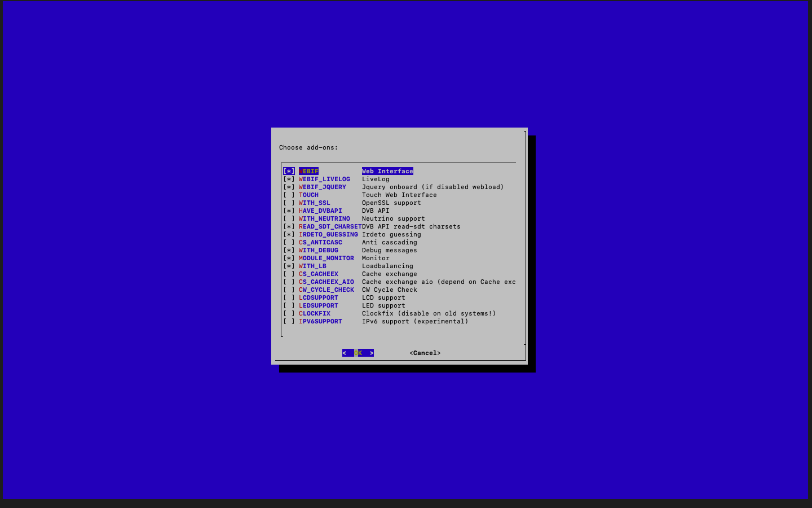This screenshot has height=508, width=812.
Task: Toggle the WEBIF checkbox
Action: pos(289,171)
